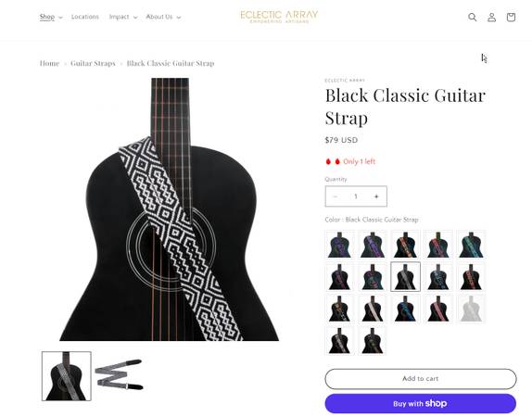532x417 pixels.
Task: Select the first purple strap color swatch
Action: pyautogui.click(x=339, y=245)
